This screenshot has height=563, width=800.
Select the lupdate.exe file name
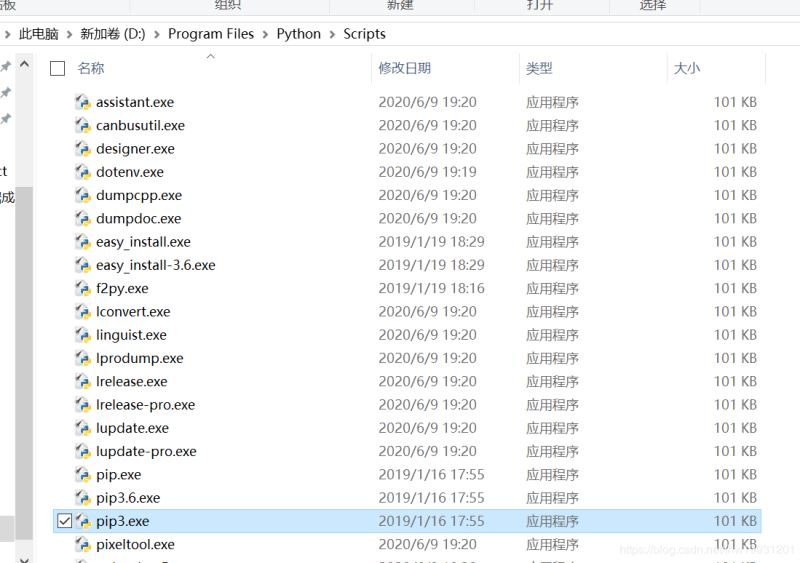coord(132,428)
